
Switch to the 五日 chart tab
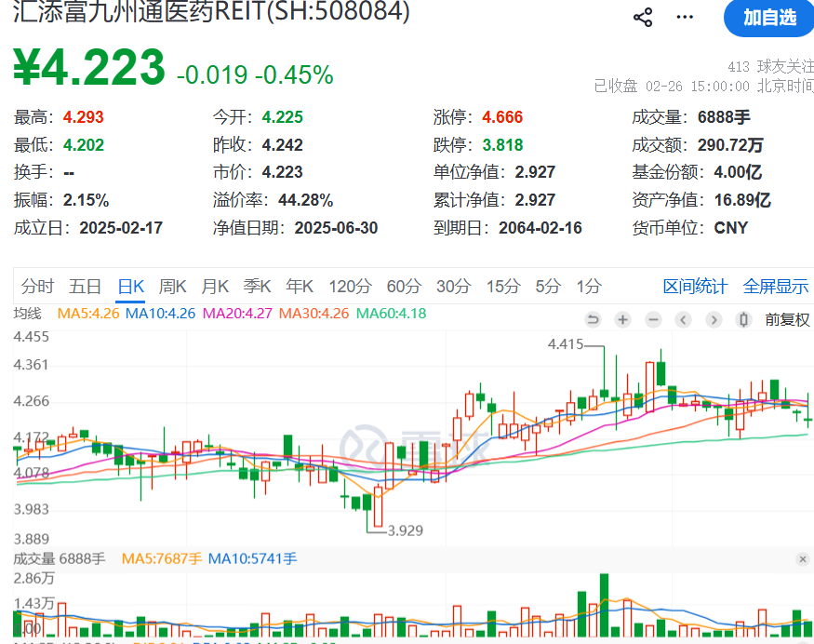86,286
